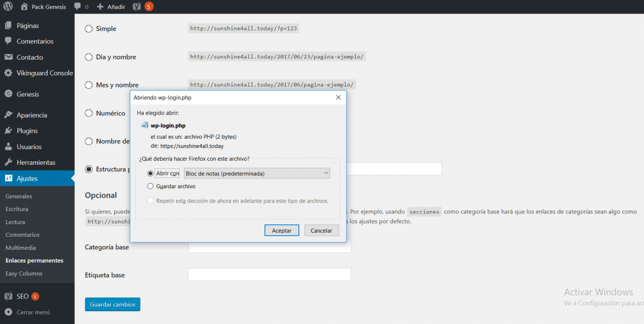Screen dimensions: 644x324
Task: Click the Guardar cambios button
Action: pos(112,304)
